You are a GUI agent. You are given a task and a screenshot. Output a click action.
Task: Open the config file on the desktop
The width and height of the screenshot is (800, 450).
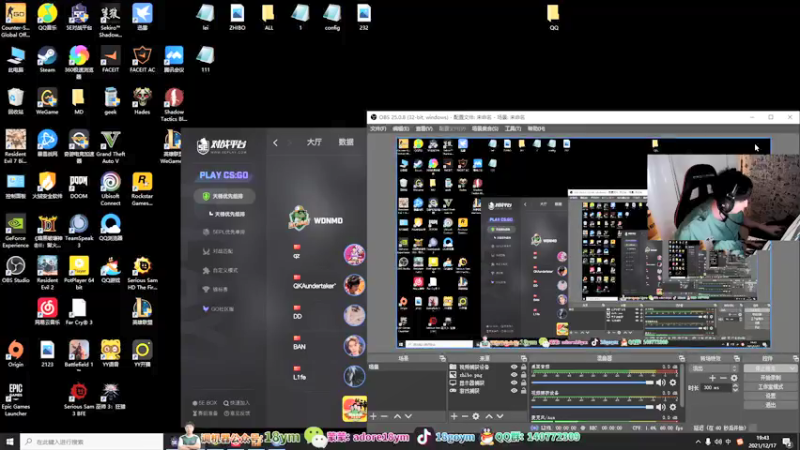click(x=332, y=17)
